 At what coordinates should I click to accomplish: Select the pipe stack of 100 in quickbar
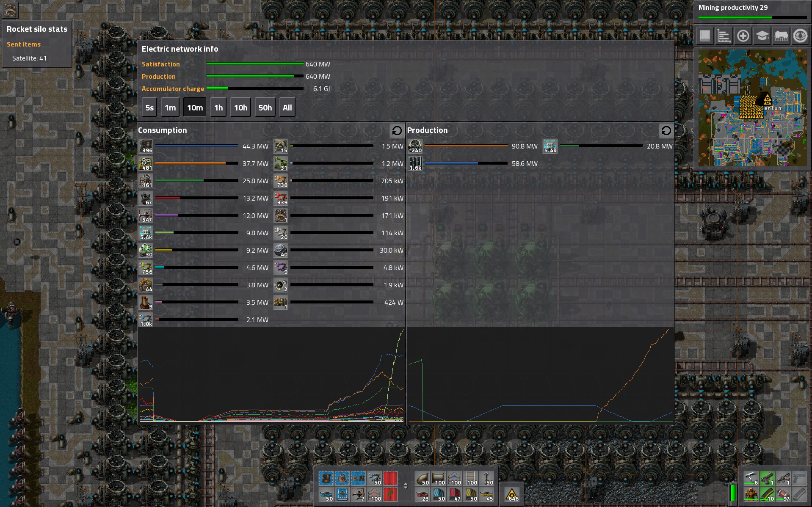click(438, 478)
